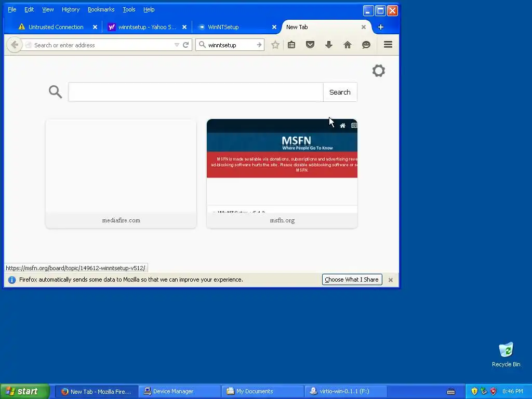
Task: Go back using the back arrow button
Action: (x=14, y=45)
